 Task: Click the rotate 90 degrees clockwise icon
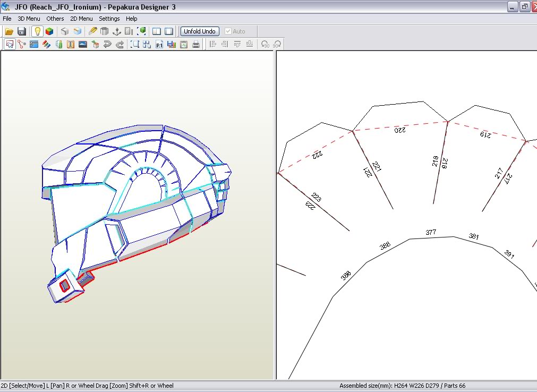pos(277,45)
